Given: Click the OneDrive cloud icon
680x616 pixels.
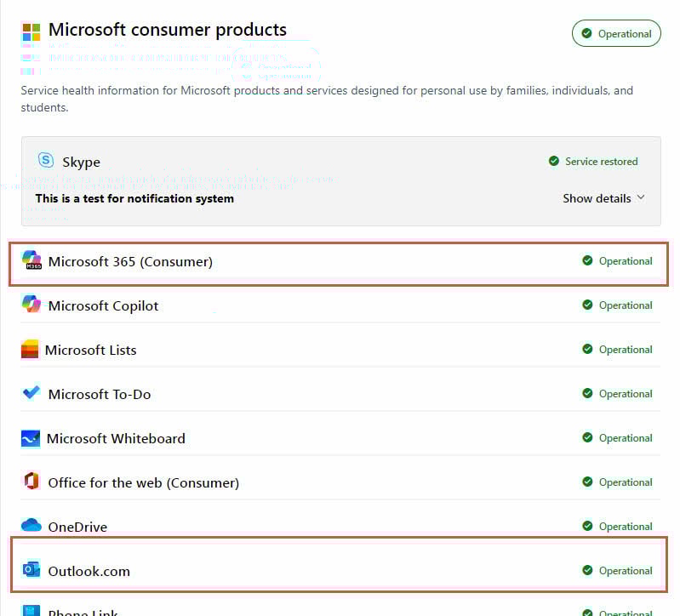Looking at the screenshot, I should pyautogui.click(x=31, y=525).
